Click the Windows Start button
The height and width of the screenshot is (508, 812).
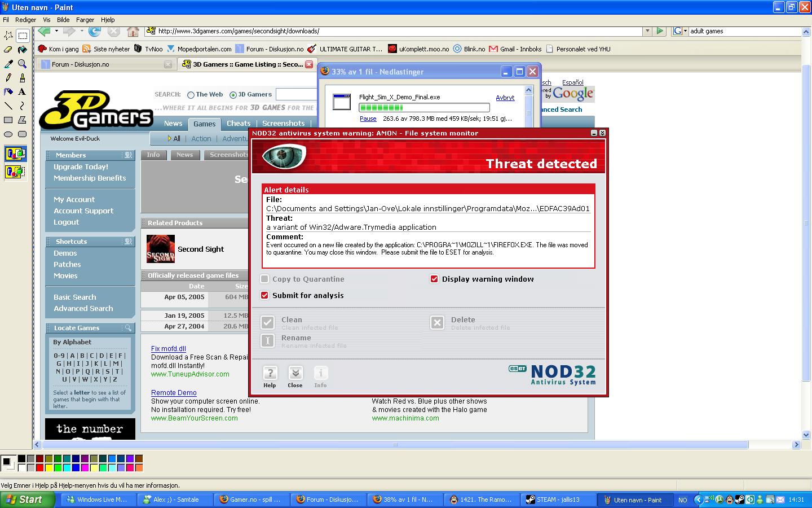[x=28, y=500]
